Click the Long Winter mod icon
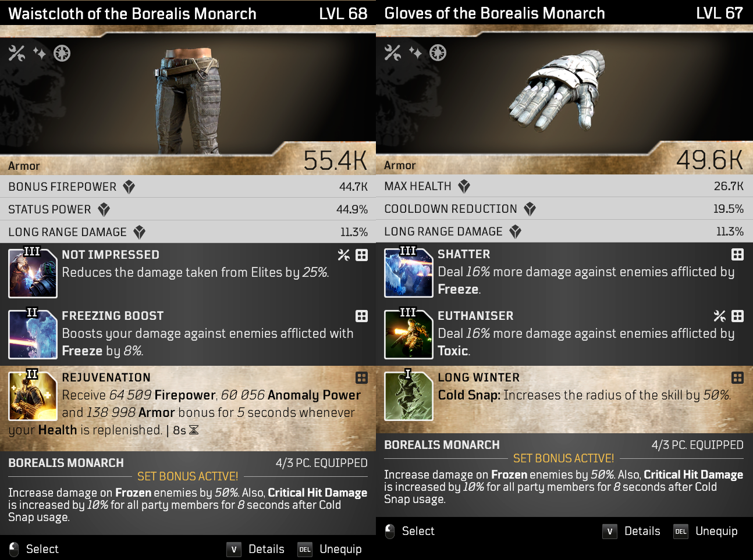This screenshot has height=560, width=753. 409,396
